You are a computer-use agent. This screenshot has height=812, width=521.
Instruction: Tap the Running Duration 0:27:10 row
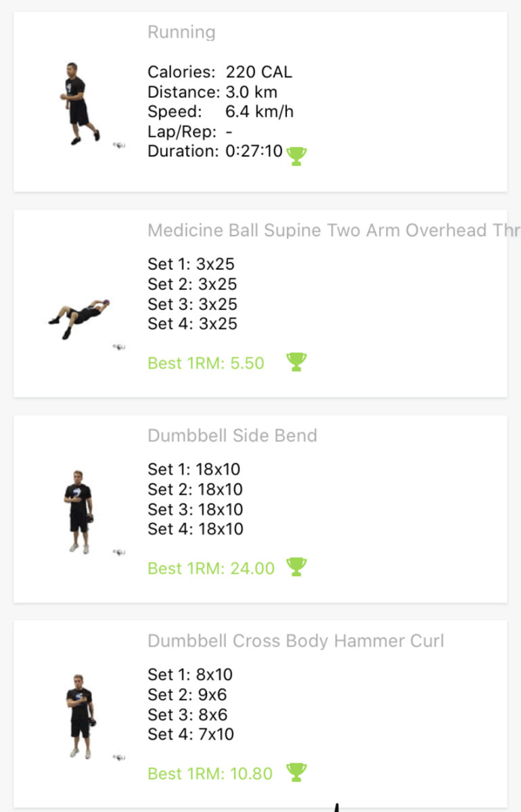(215, 151)
